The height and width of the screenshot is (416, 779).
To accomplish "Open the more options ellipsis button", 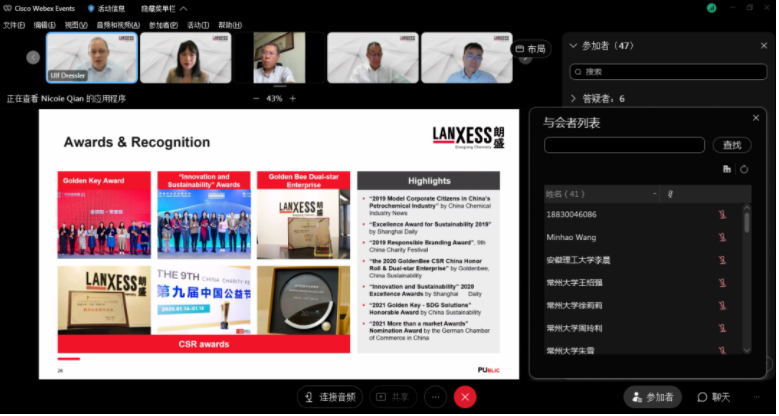I will [x=436, y=397].
